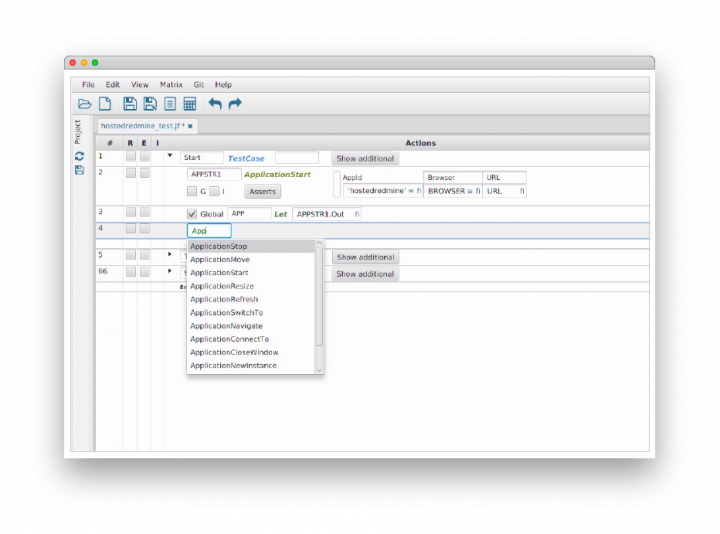Create a new file via toolbar icon
This screenshot has width=720, height=534.
tap(105, 104)
